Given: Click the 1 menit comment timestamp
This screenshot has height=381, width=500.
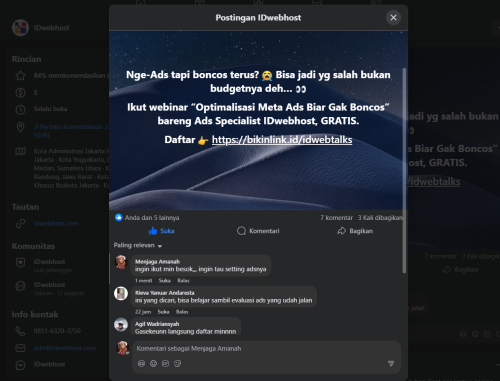Looking at the screenshot, I should pyautogui.click(x=143, y=280).
